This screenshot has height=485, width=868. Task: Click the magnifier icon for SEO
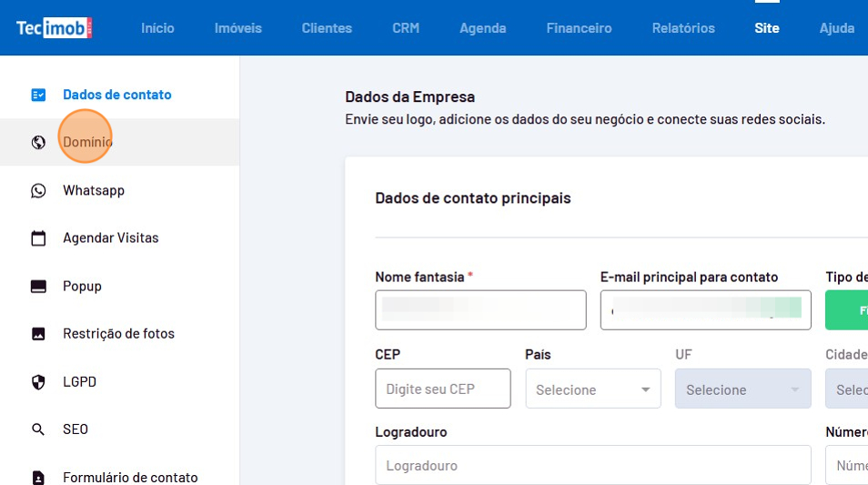click(38, 429)
